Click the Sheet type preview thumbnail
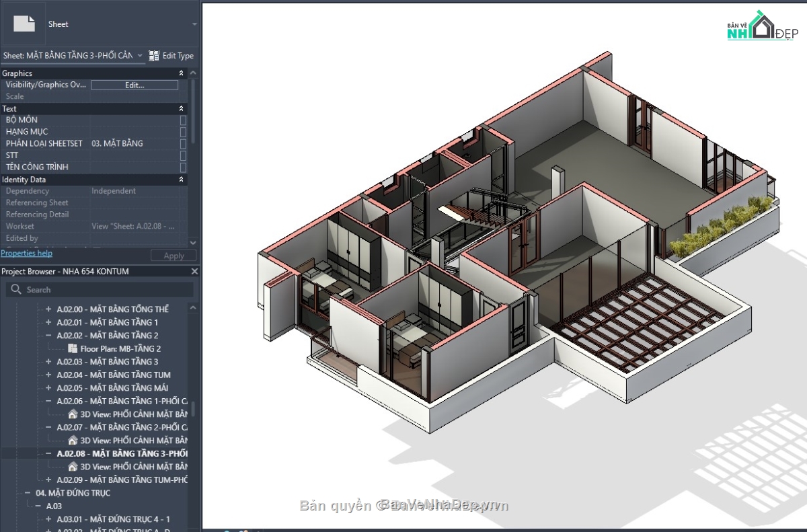Image resolution: width=807 pixels, height=532 pixels. tap(24, 24)
